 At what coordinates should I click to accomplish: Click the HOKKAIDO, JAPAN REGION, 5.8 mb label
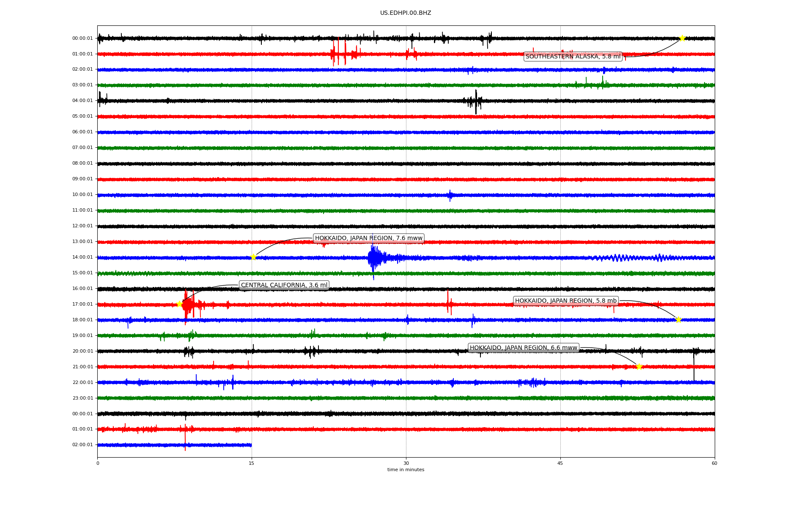pyautogui.click(x=565, y=301)
